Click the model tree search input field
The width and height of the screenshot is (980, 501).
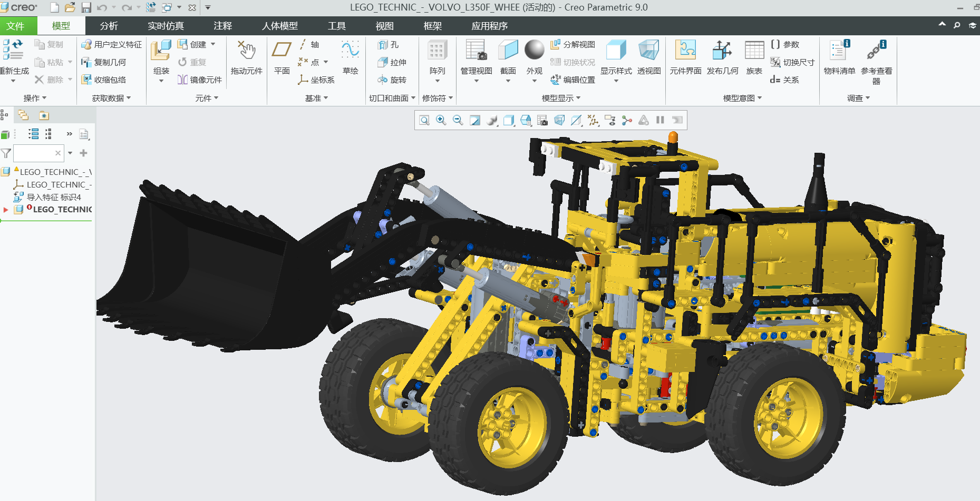tap(38, 153)
